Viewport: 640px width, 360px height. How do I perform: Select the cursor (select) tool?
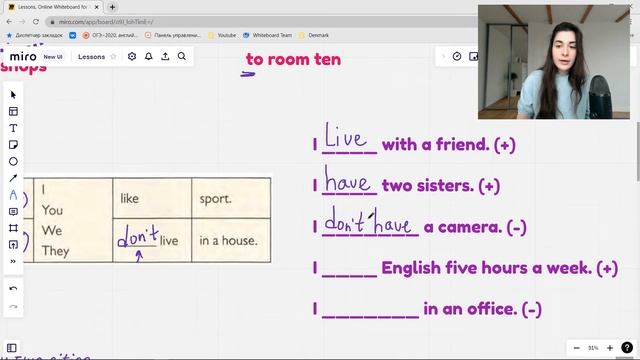click(x=13, y=95)
